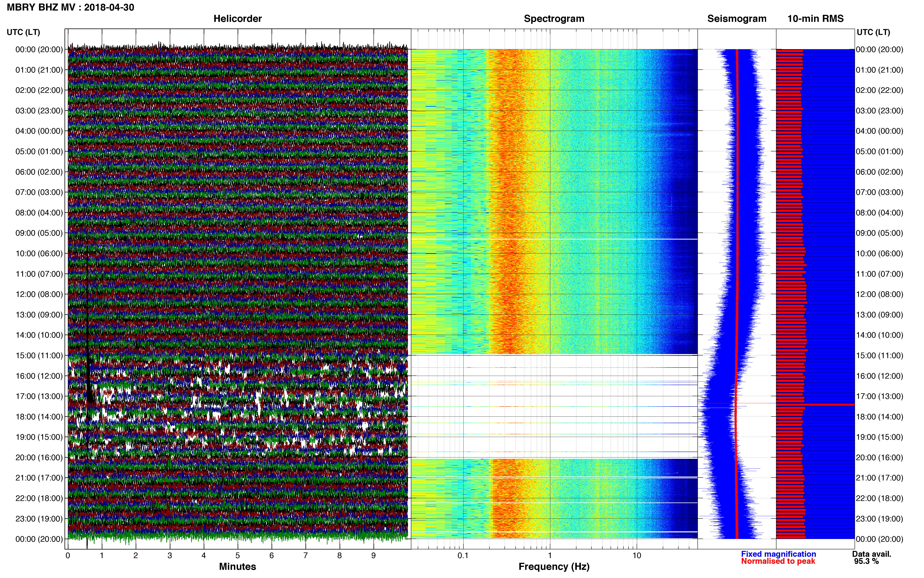Click left time label '12:00 (08:00)'
This screenshot has height=578, width=924.
point(39,294)
